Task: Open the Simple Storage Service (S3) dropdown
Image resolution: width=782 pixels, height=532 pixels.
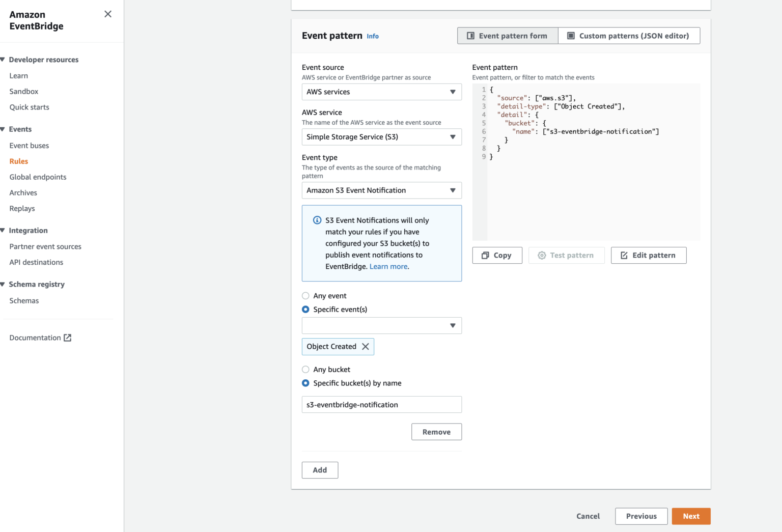Action: coord(381,136)
